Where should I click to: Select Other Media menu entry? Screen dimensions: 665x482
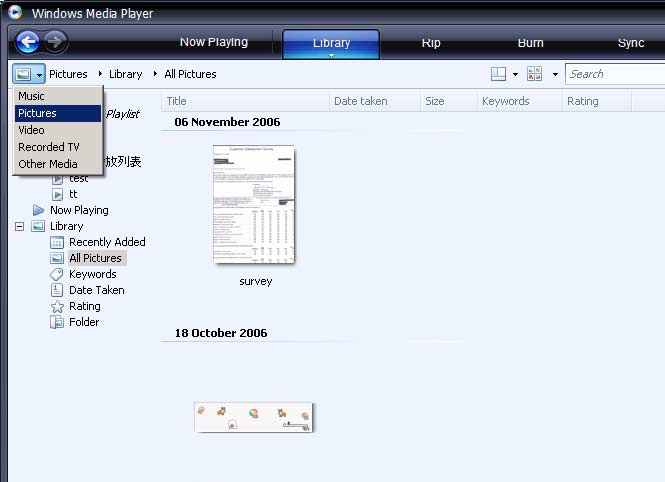click(x=58, y=164)
